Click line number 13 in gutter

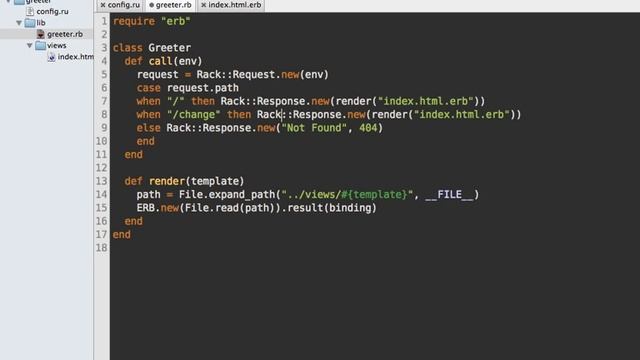point(102,181)
